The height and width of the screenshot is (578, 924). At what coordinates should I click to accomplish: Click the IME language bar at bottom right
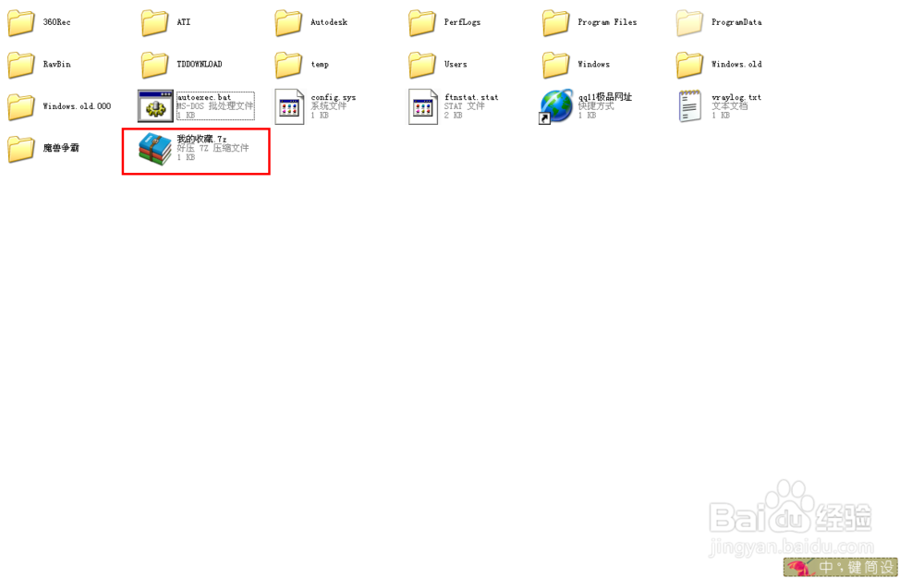840,567
